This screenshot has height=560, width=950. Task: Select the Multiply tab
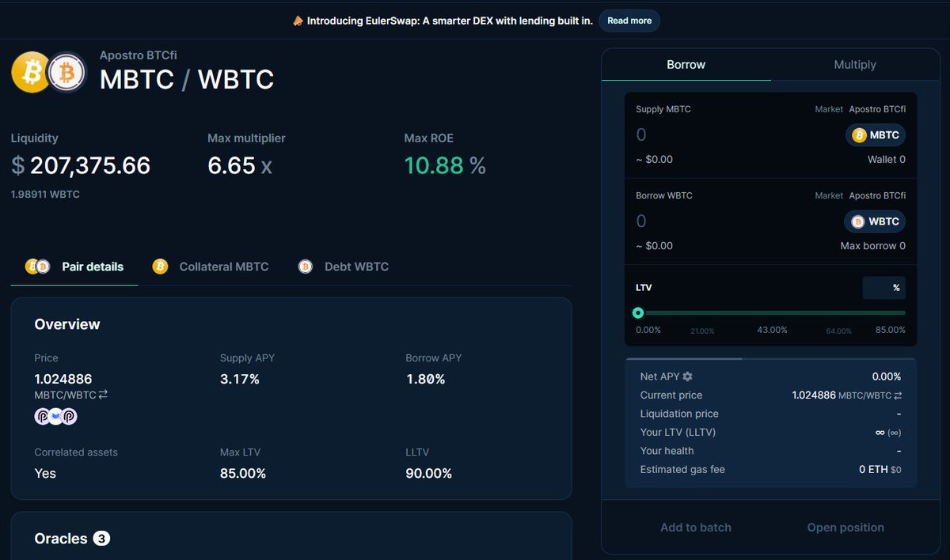tap(855, 65)
